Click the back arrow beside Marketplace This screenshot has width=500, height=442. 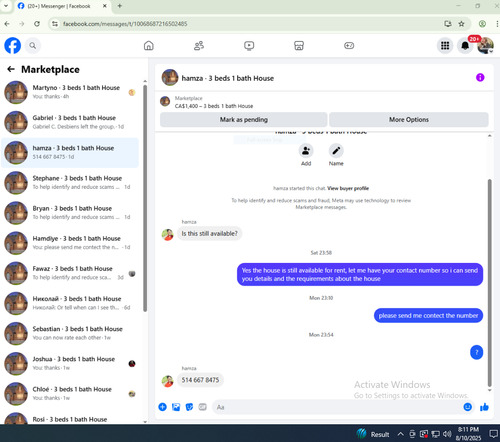pos(11,69)
